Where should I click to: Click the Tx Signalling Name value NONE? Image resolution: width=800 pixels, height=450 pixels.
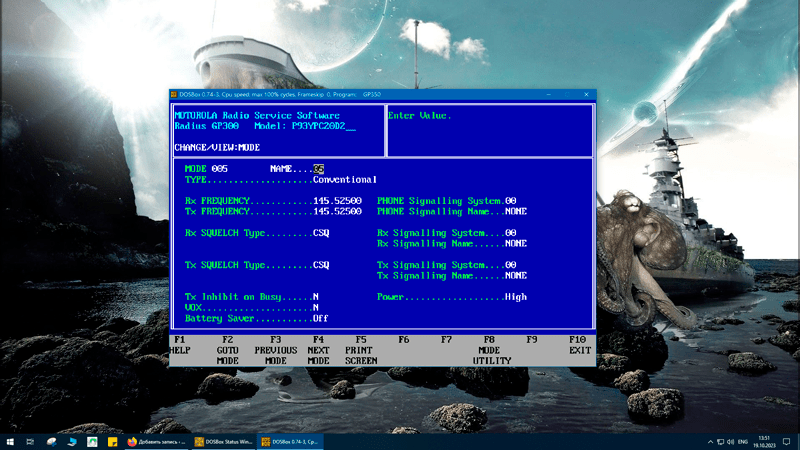click(516, 276)
